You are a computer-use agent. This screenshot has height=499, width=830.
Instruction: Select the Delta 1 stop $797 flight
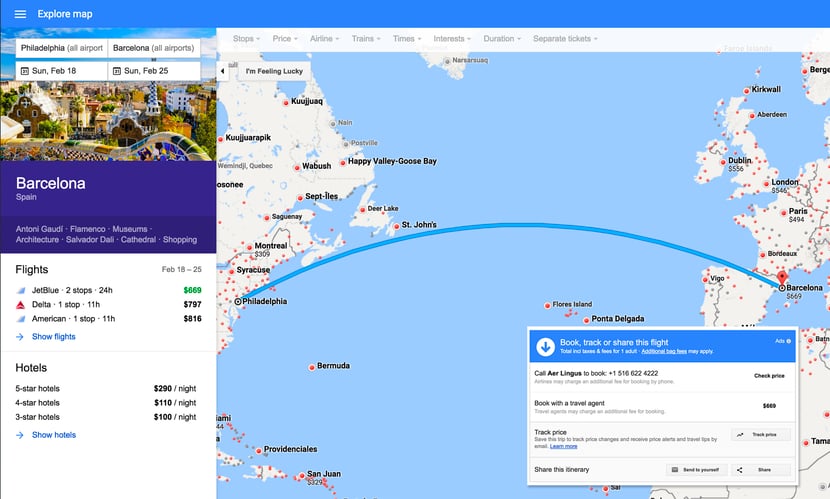(x=109, y=305)
